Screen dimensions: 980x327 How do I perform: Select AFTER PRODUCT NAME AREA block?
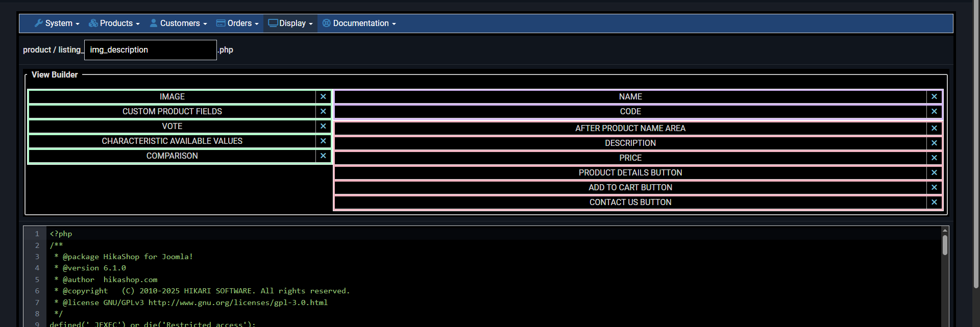point(630,129)
